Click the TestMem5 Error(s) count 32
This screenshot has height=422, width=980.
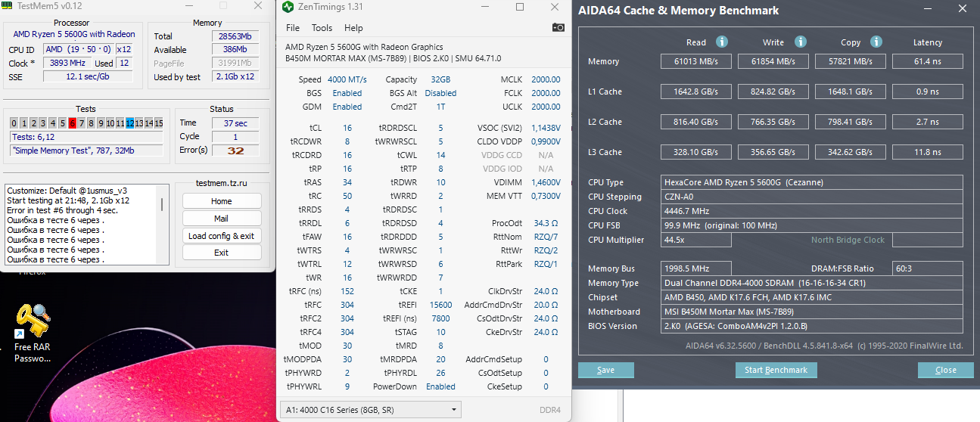[x=236, y=150]
